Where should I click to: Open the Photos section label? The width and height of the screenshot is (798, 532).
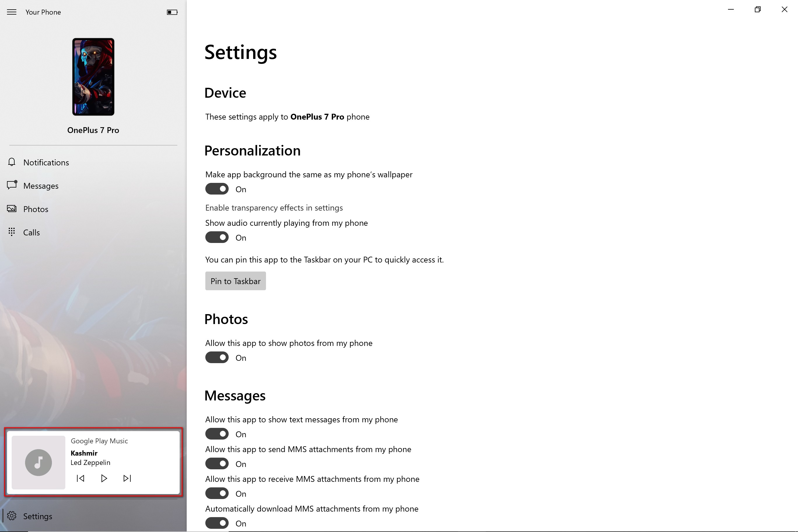[x=36, y=209]
